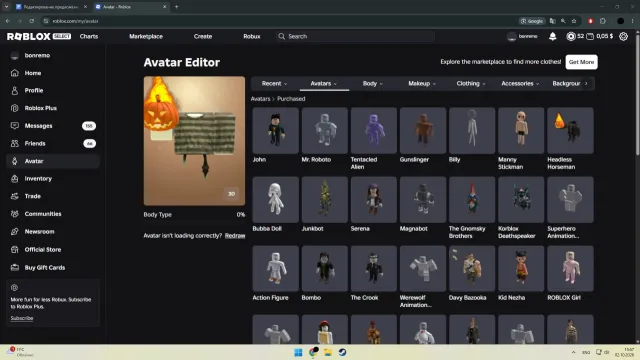The width and height of the screenshot is (640, 360).
Task: Click the Redraw link
Action: click(x=235, y=236)
